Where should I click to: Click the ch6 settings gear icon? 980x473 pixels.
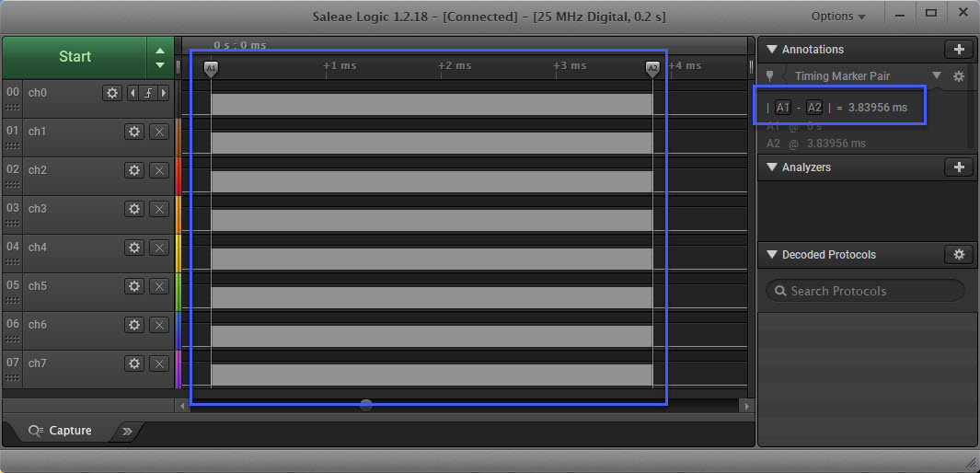point(134,325)
